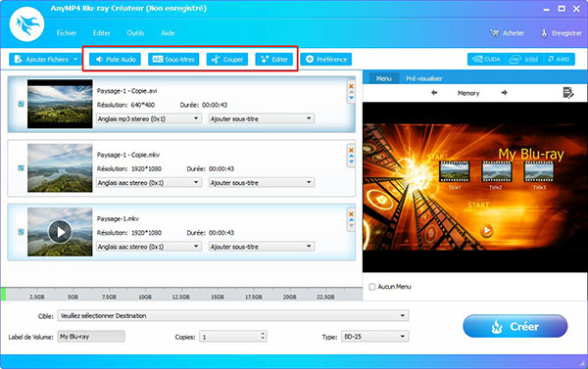This screenshot has width=588, height=369.
Task: Open the Aide menu
Action: pyautogui.click(x=168, y=33)
